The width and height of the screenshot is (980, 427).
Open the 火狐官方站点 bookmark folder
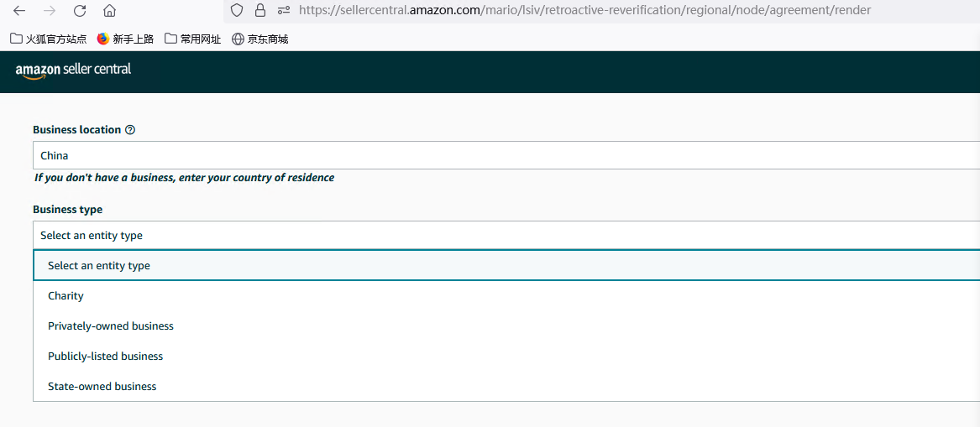[49, 39]
